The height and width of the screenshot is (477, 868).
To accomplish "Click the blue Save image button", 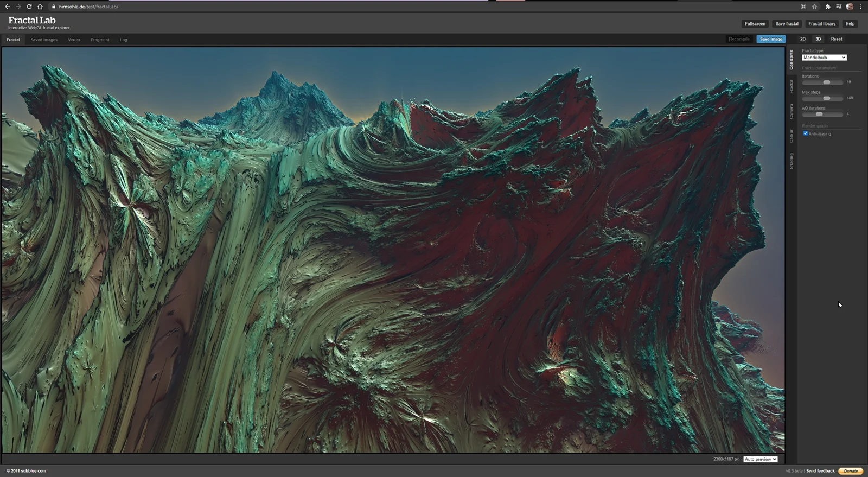I will tap(771, 39).
